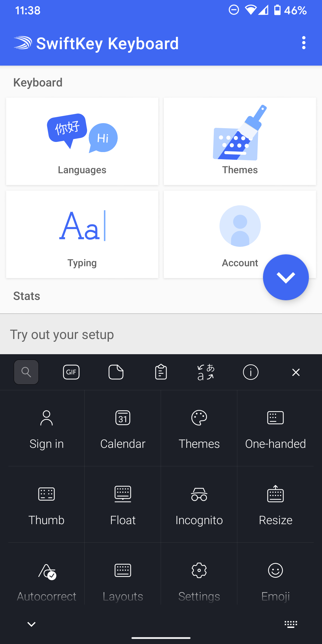Open the three-dot overflow menu
The height and width of the screenshot is (644, 322).
pyautogui.click(x=304, y=43)
